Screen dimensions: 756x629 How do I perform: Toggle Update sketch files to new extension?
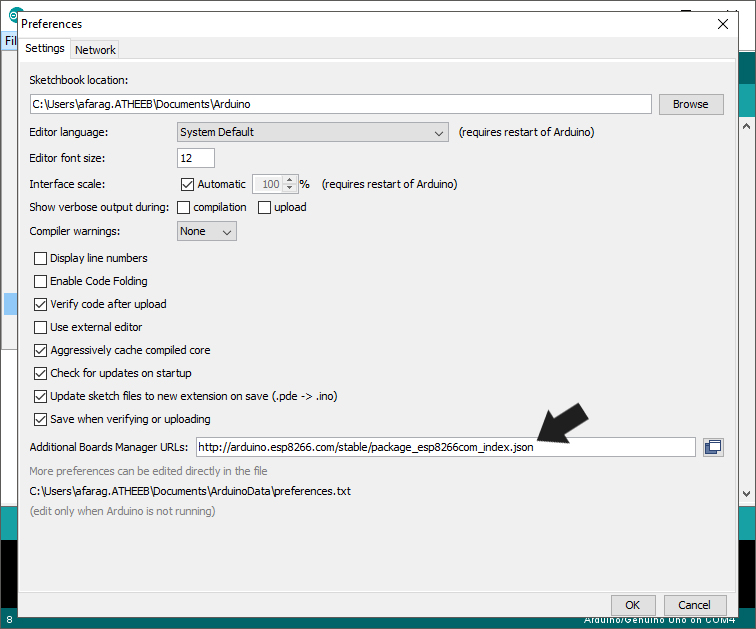(40, 396)
